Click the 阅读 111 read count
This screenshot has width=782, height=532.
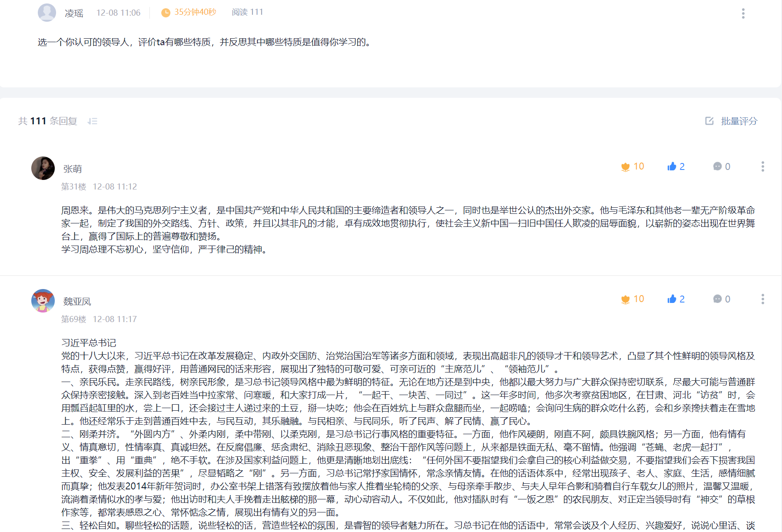(247, 12)
